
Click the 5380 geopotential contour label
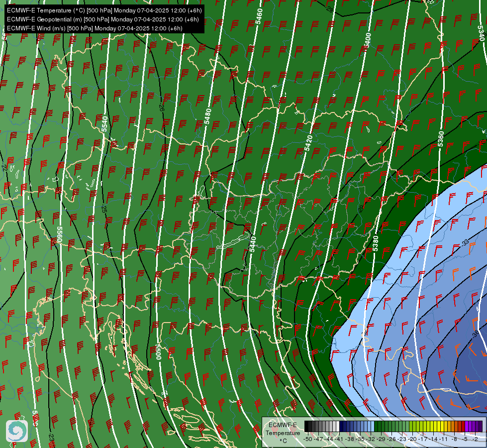(376, 243)
